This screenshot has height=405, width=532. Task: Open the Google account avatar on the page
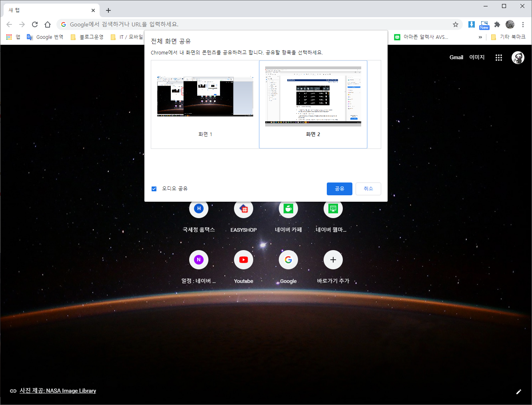point(518,58)
